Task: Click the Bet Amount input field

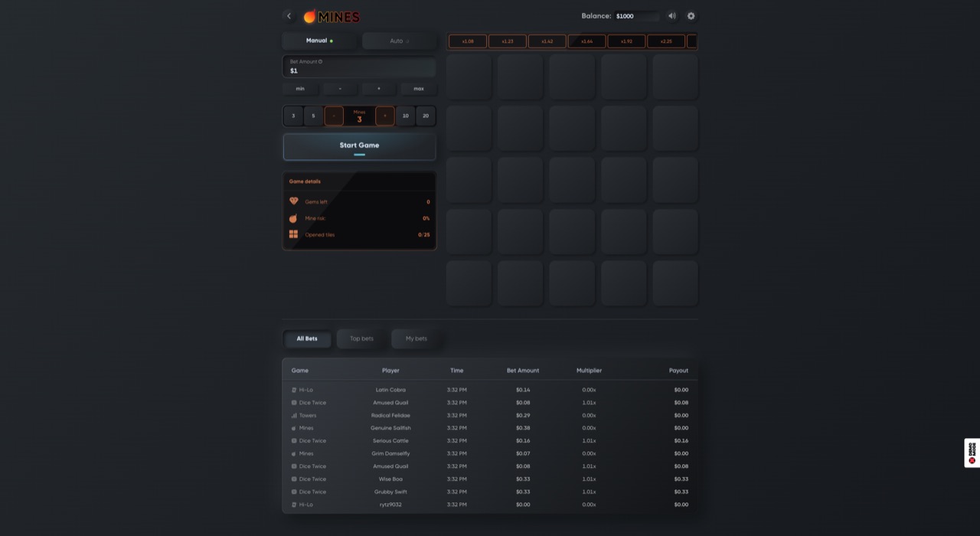Action: click(360, 67)
